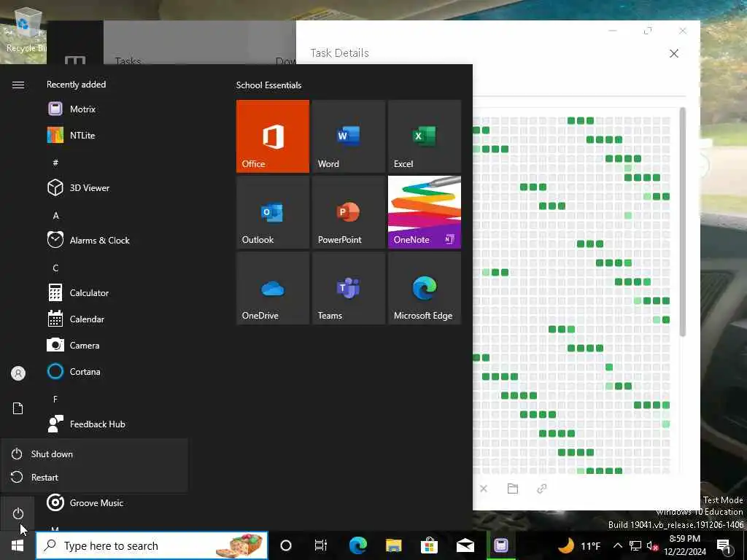Click the delete task X icon in Motrix

point(484,489)
